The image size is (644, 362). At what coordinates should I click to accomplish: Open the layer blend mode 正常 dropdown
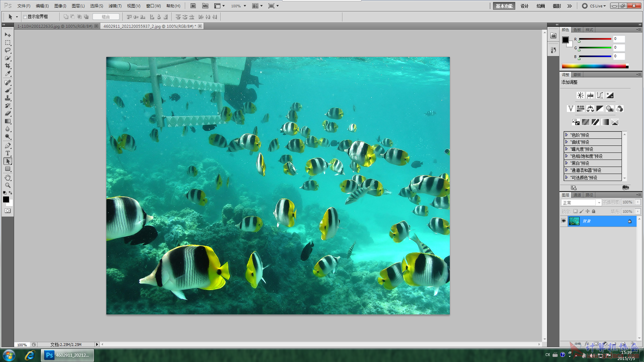click(x=581, y=202)
